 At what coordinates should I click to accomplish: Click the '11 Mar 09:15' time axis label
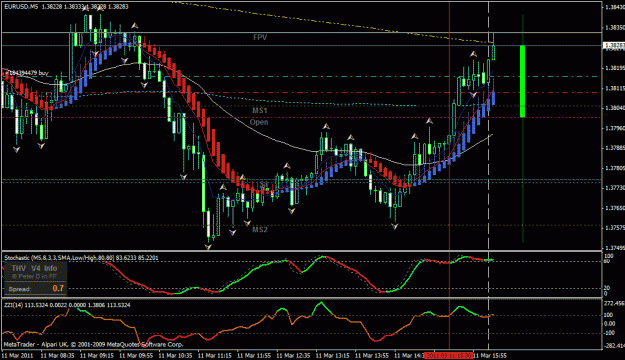(97, 355)
